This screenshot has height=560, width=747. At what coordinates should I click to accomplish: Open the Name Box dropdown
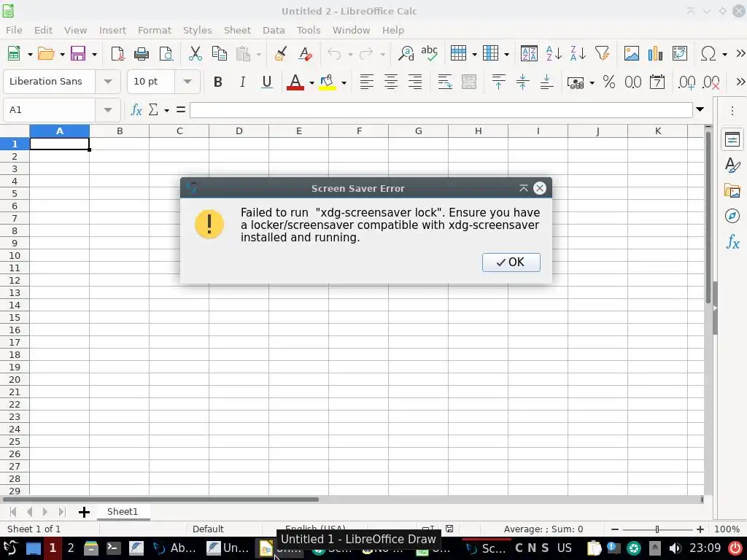click(108, 110)
